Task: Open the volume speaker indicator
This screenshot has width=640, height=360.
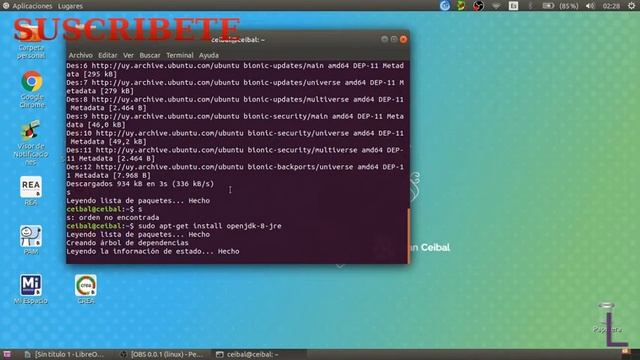Action: point(590,6)
